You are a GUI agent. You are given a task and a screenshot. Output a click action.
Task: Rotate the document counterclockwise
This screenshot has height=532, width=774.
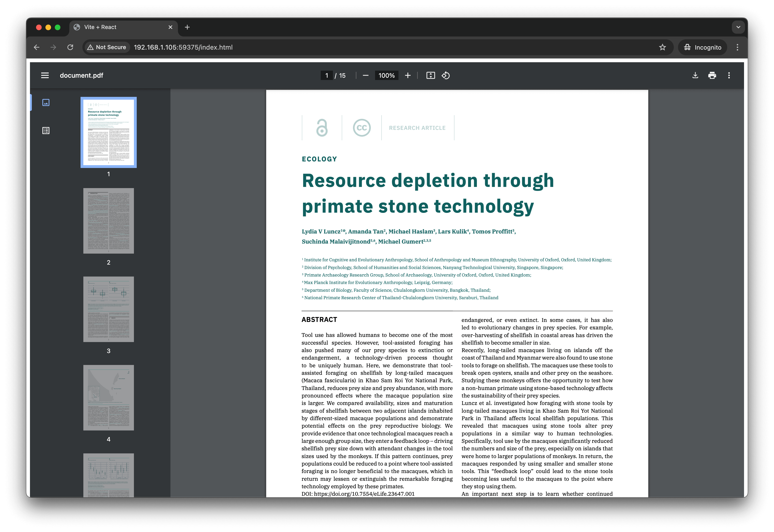click(x=446, y=75)
